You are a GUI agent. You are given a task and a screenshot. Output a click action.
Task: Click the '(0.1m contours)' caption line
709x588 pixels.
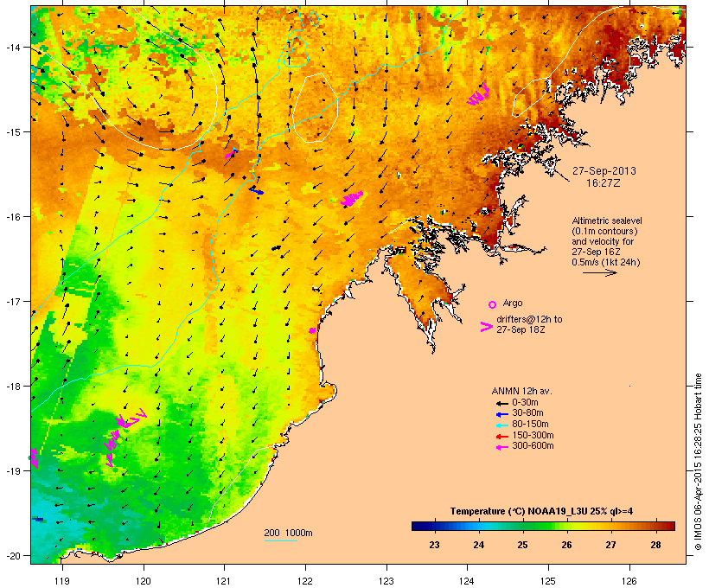[x=605, y=231]
